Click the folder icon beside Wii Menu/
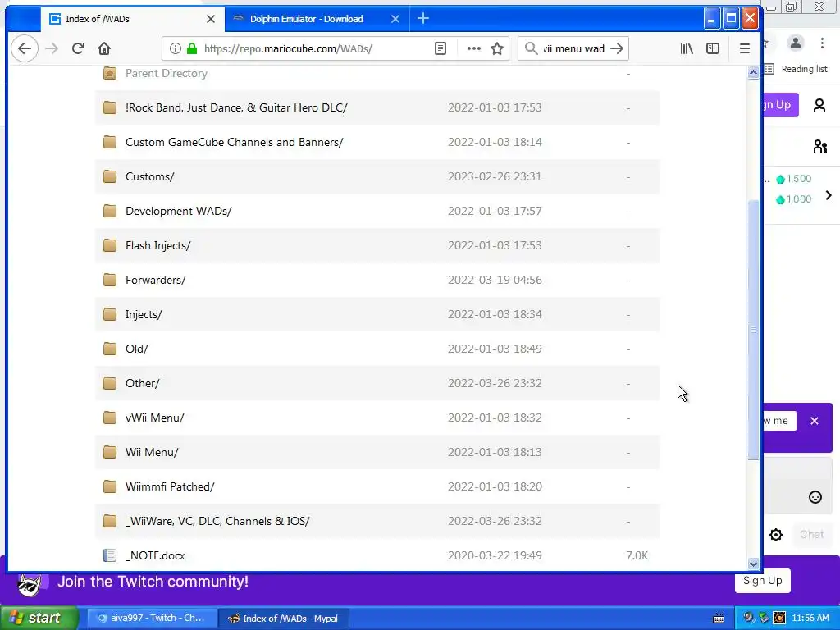This screenshot has height=630, width=840. click(x=110, y=452)
